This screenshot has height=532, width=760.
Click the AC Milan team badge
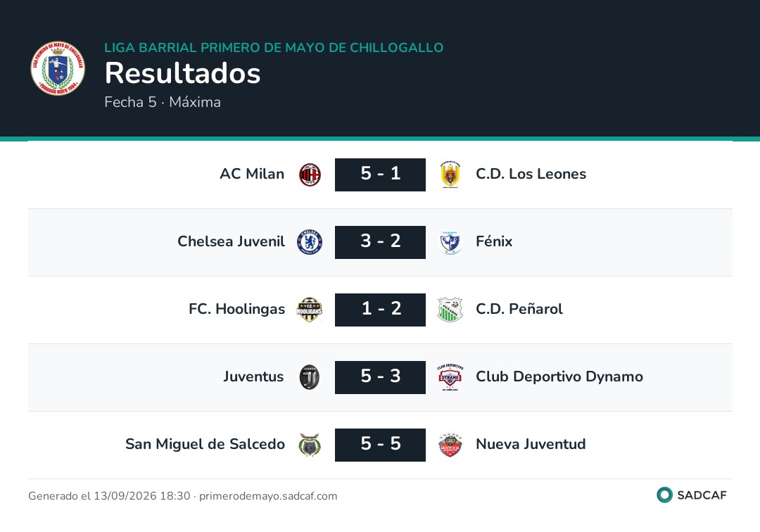[310, 175]
